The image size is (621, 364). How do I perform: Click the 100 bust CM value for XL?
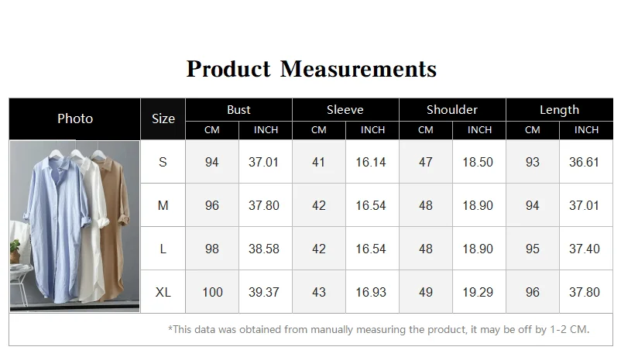coord(212,292)
